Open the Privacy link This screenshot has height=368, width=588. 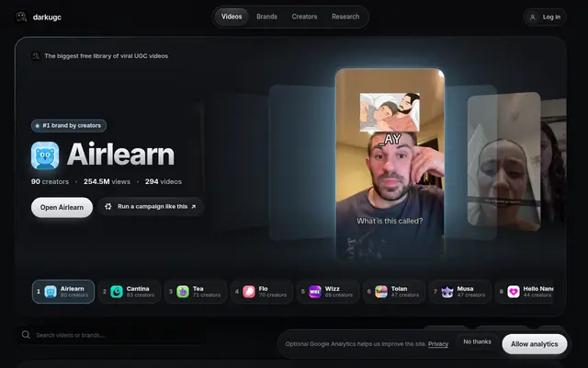tap(438, 344)
